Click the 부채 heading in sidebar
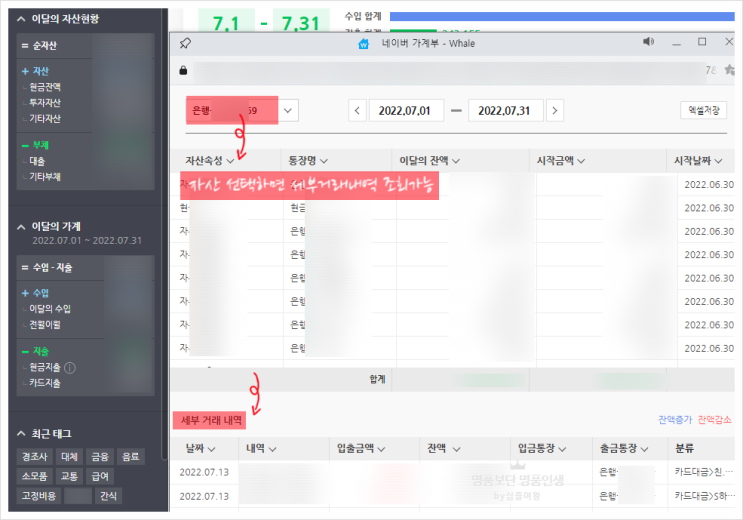The image size is (743, 520). 41,145
